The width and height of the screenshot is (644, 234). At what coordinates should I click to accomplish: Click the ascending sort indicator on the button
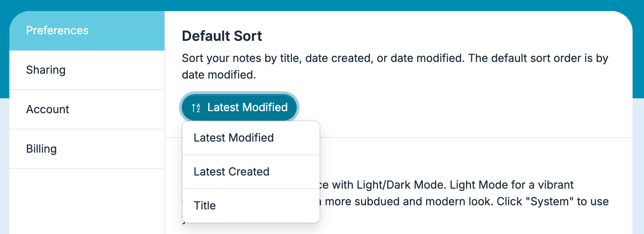coord(195,107)
